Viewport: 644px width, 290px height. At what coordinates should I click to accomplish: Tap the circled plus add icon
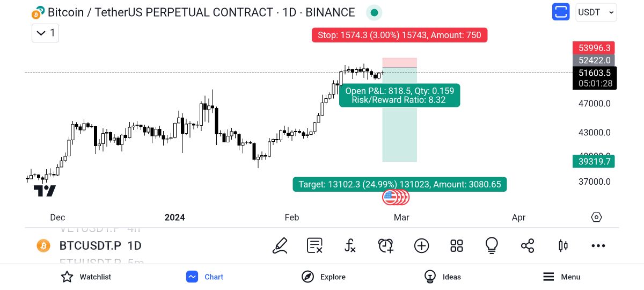(421, 246)
